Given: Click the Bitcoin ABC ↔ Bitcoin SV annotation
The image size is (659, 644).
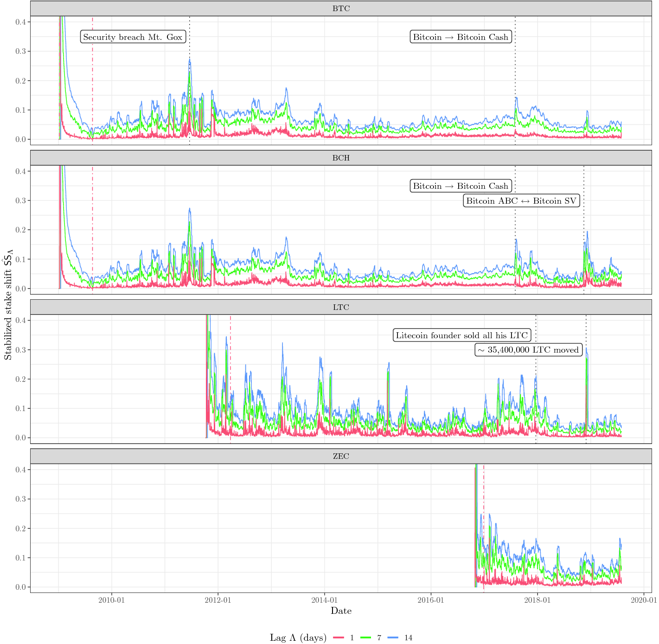Looking at the screenshot, I should pyautogui.click(x=522, y=201).
